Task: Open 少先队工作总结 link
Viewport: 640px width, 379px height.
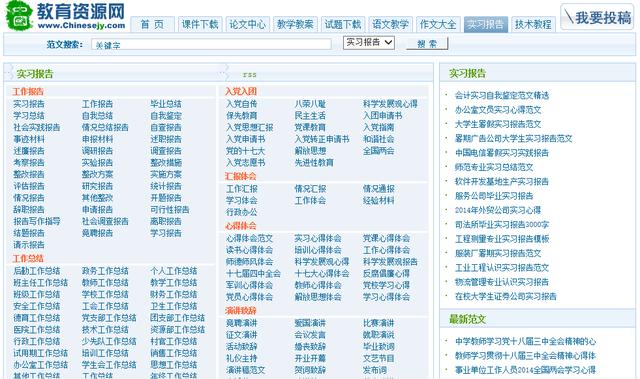Action: [x=109, y=341]
